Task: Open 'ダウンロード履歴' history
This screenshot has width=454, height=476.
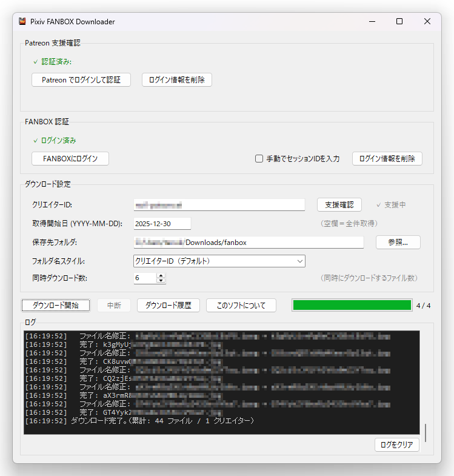Action: click(169, 306)
